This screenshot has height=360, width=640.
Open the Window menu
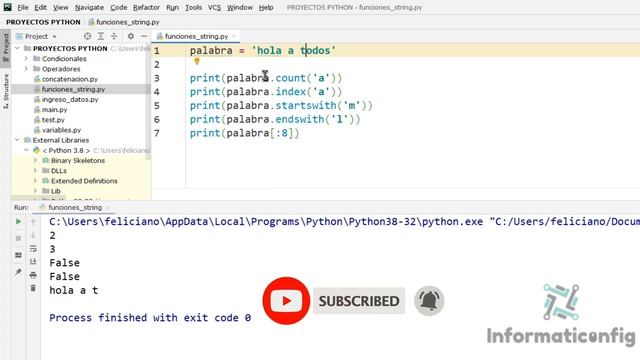pos(240,7)
